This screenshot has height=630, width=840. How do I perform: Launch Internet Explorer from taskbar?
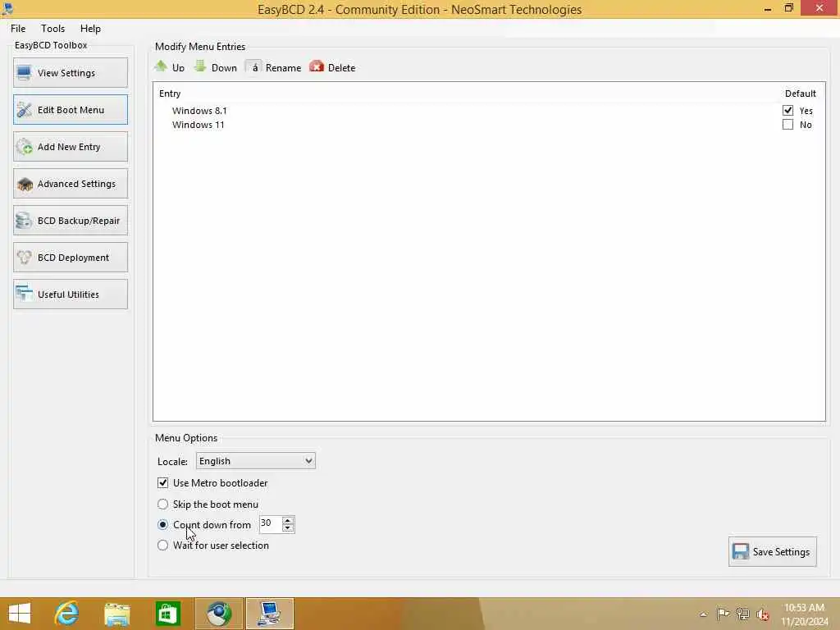[67, 614]
